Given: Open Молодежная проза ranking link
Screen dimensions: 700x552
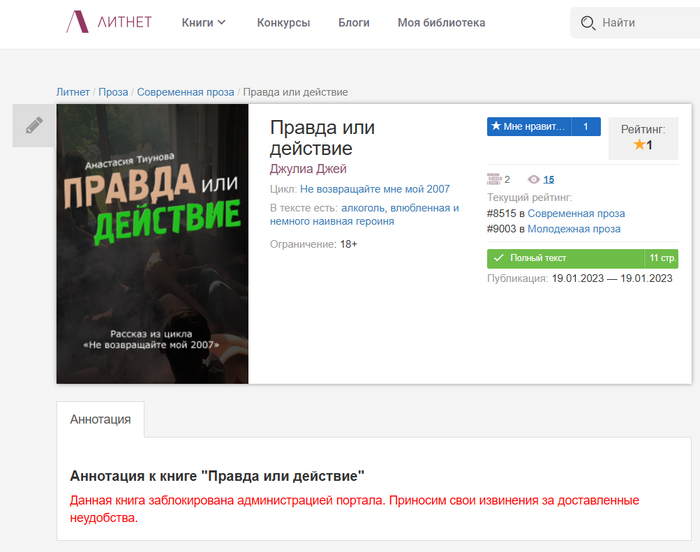Looking at the screenshot, I should pyautogui.click(x=574, y=229).
